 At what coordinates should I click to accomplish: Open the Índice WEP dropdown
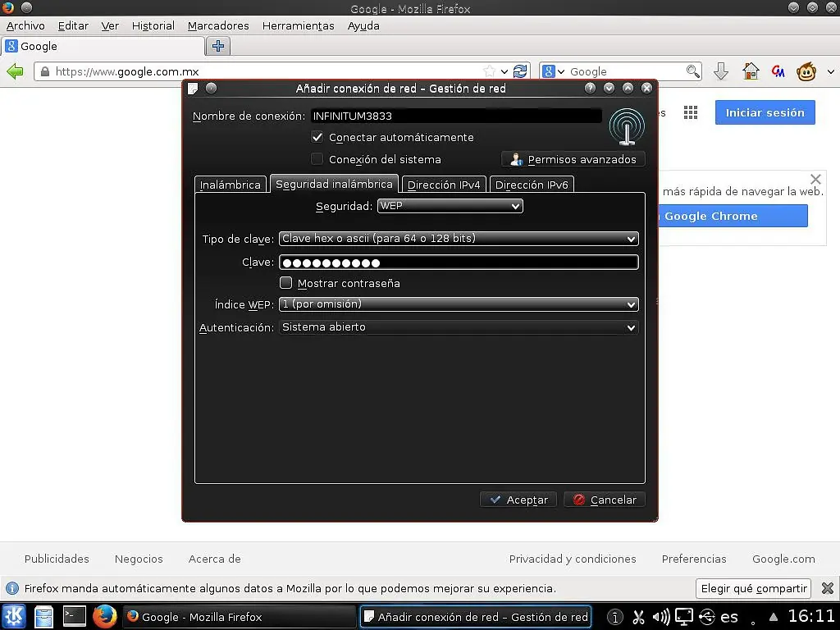click(x=459, y=304)
